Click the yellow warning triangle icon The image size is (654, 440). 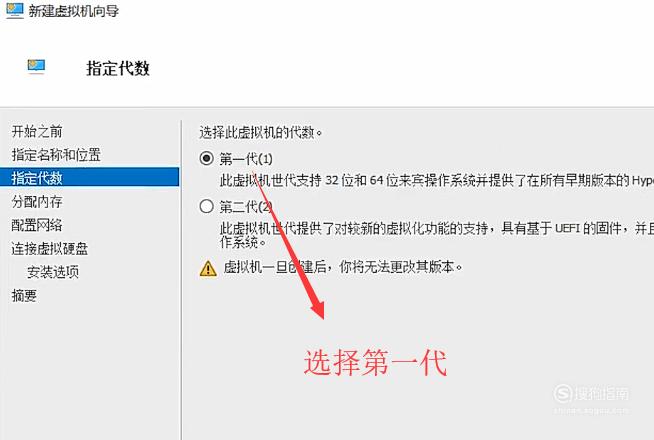208,269
